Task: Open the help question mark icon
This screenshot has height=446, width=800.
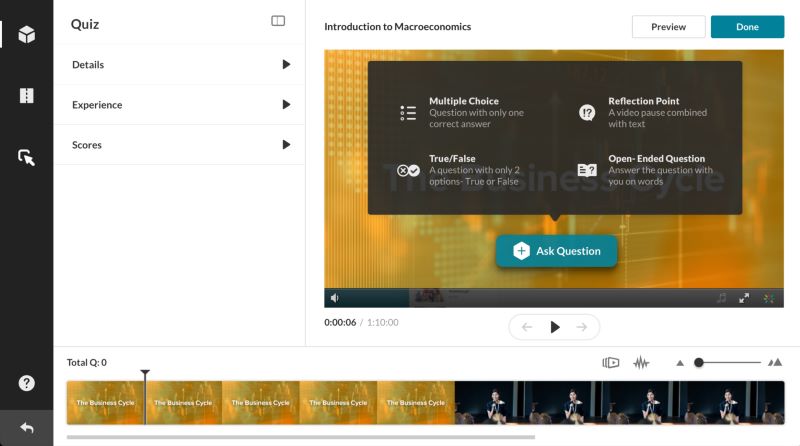Action: [x=27, y=383]
